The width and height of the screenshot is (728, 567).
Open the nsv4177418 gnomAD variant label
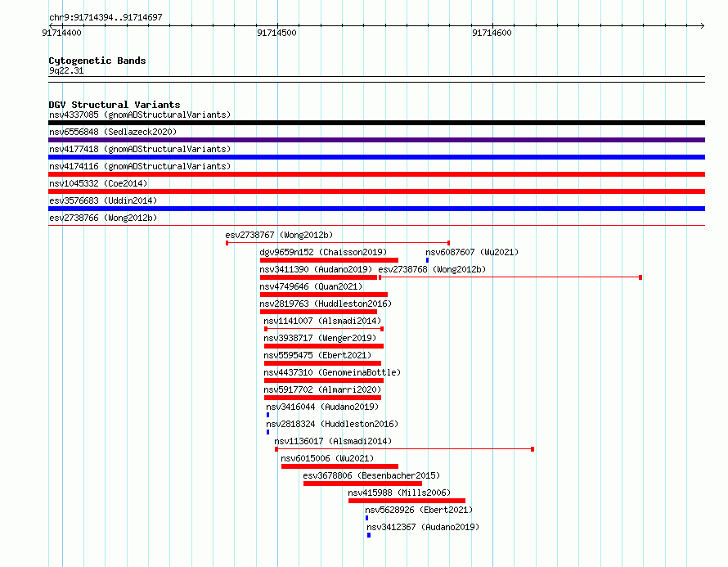[x=140, y=149]
